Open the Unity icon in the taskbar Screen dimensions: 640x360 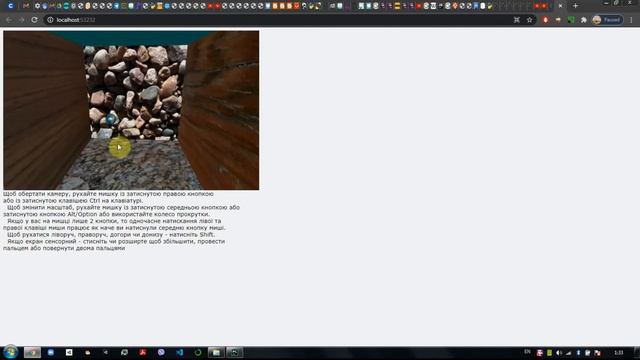click(69, 352)
